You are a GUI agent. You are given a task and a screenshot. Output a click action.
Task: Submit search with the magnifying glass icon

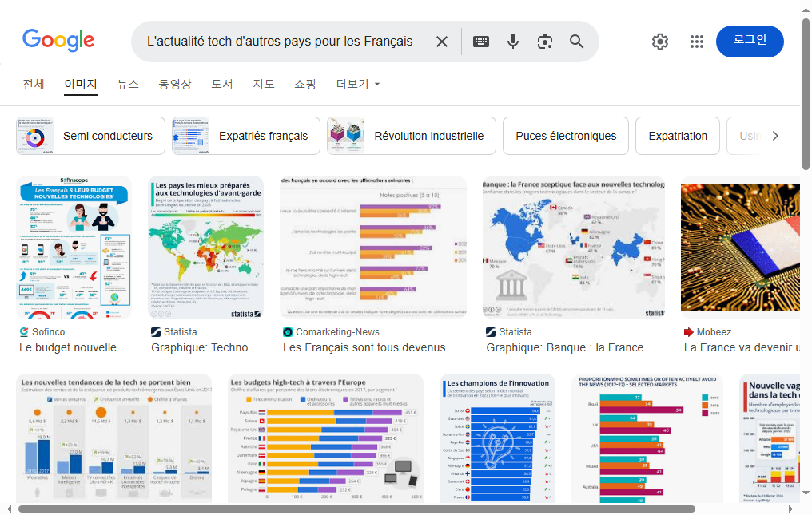576,42
